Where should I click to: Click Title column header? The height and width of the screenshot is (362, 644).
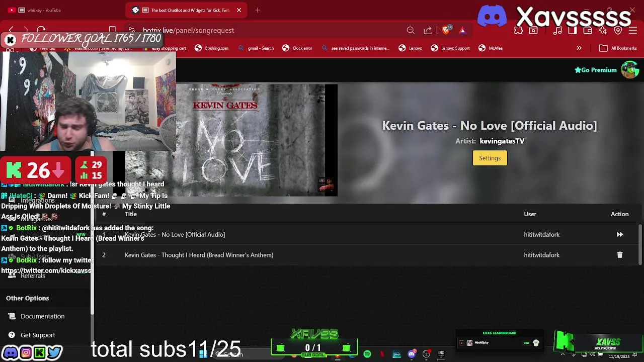click(x=131, y=214)
